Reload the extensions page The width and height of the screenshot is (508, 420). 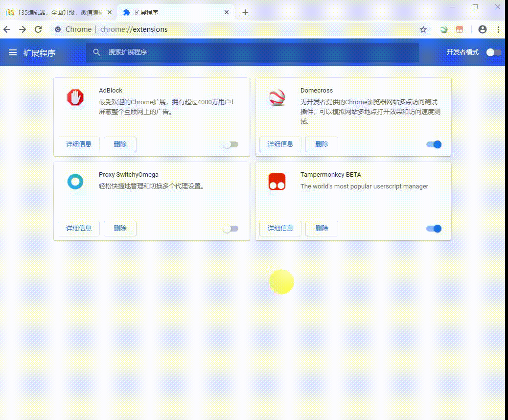point(38,29)
